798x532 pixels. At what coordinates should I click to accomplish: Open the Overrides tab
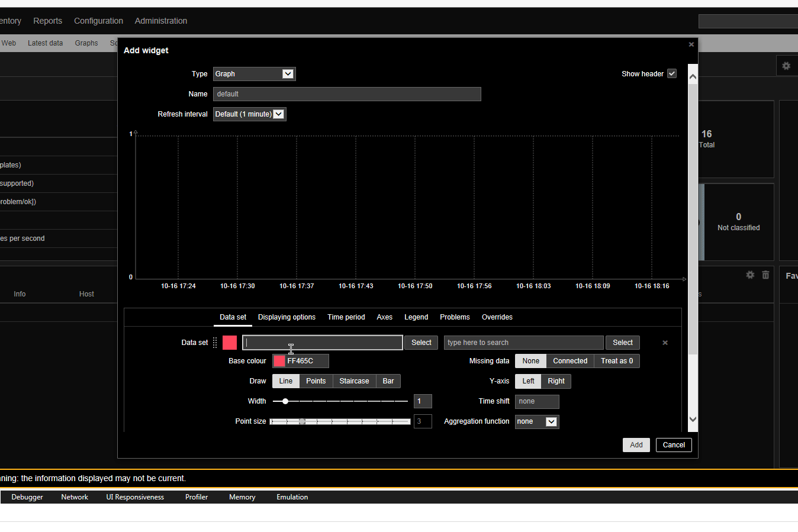pos(497,317)
